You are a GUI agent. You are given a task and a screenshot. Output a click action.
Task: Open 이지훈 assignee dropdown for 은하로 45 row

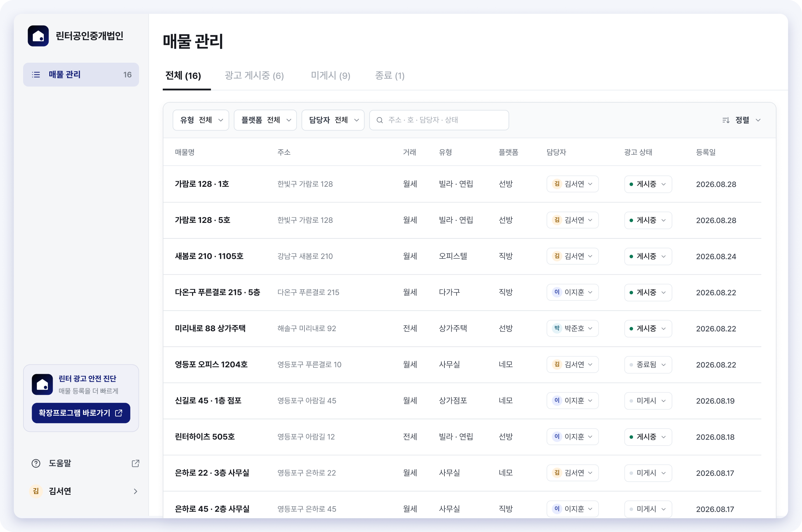pyautogui.click(x=573, y=509)
